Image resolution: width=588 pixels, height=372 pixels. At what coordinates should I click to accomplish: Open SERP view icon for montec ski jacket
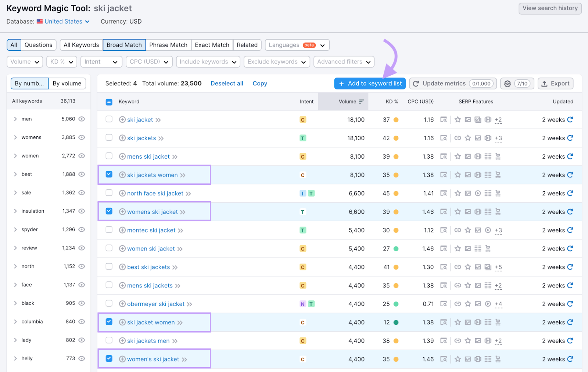444,230
